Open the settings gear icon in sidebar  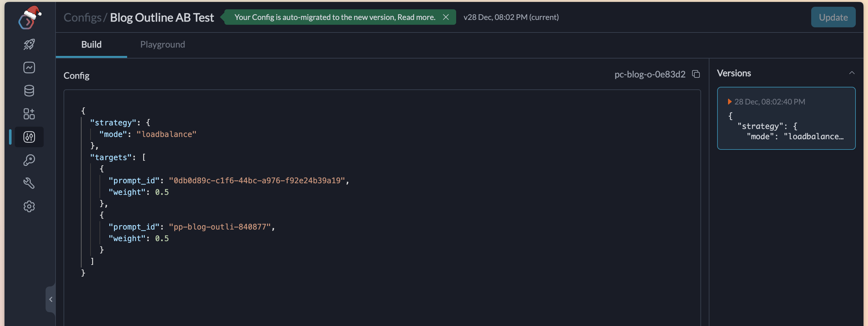(29, 206)
